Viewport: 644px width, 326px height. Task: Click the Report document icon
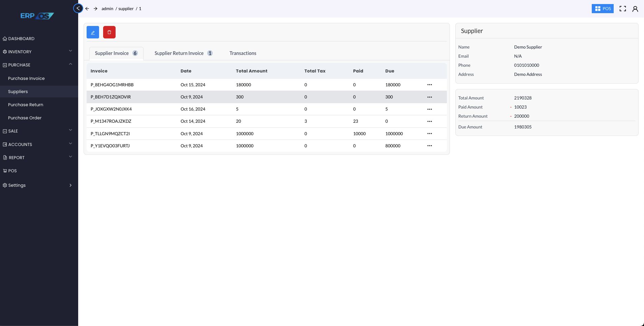coord(5,157)
